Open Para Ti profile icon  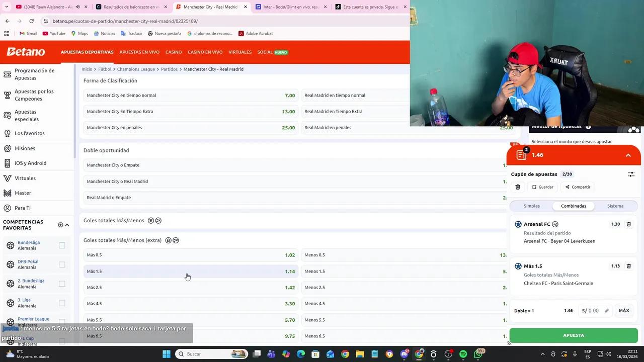(8, 208)
